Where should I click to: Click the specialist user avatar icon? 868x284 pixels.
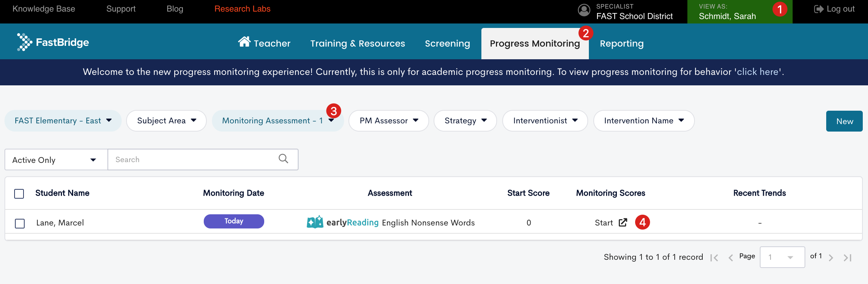tap(584, 10)
